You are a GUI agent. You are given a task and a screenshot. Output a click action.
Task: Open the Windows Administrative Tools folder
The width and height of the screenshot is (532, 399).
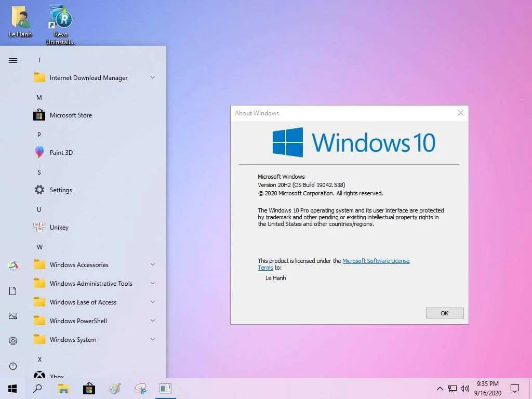point(95,283)
